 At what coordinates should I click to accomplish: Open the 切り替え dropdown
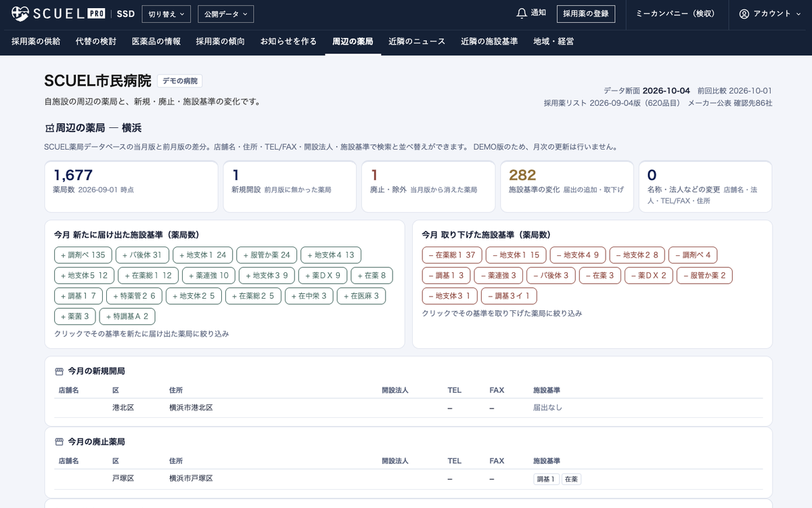click(166, 14)
